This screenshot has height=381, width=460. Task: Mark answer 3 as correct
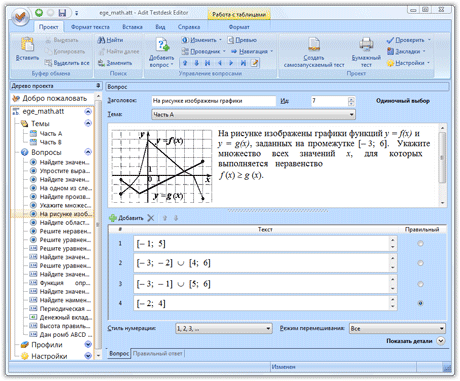(420, 284)
